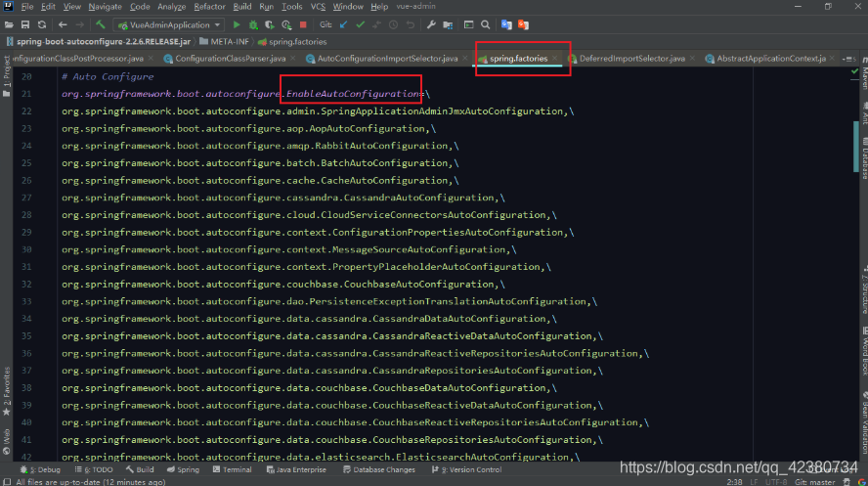Open the Navigate menu

click(105, 7)
